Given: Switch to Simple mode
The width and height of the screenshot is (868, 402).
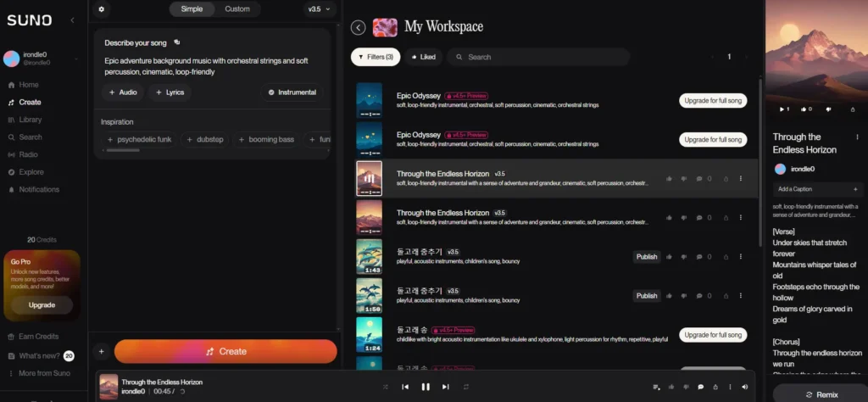Looking at the screenshot, I should coord(192,8).
